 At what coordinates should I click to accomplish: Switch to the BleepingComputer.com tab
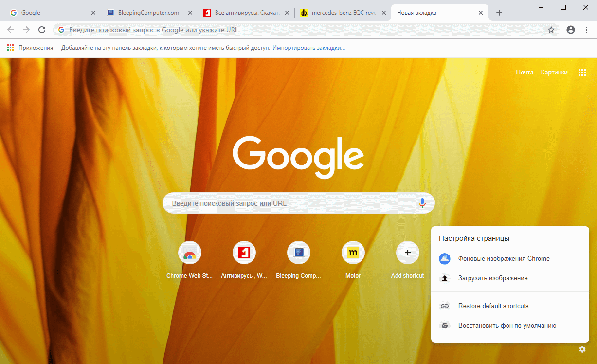pyautogui.click(x=145, y=13)
